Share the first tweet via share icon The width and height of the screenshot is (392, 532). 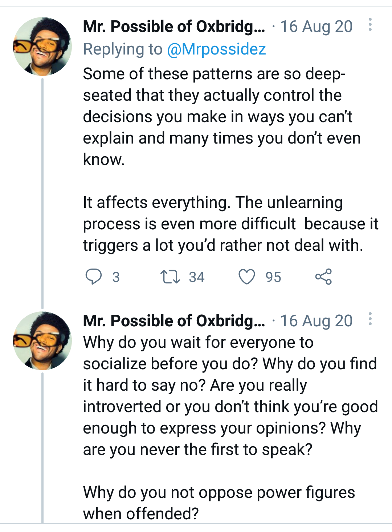coord(323,277)
